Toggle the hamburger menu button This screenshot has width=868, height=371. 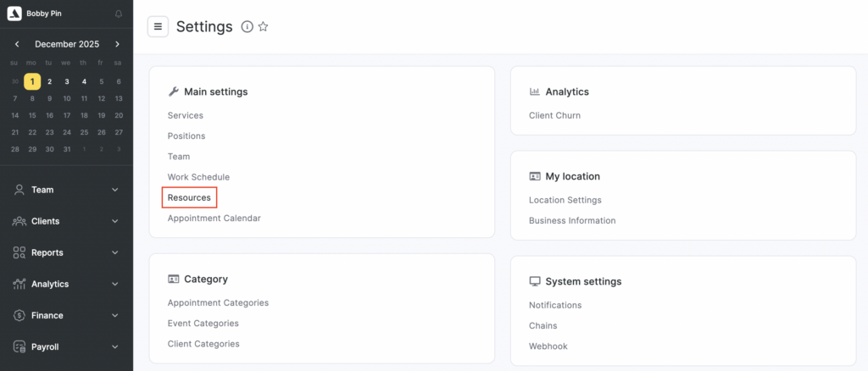tap(158, 26)
